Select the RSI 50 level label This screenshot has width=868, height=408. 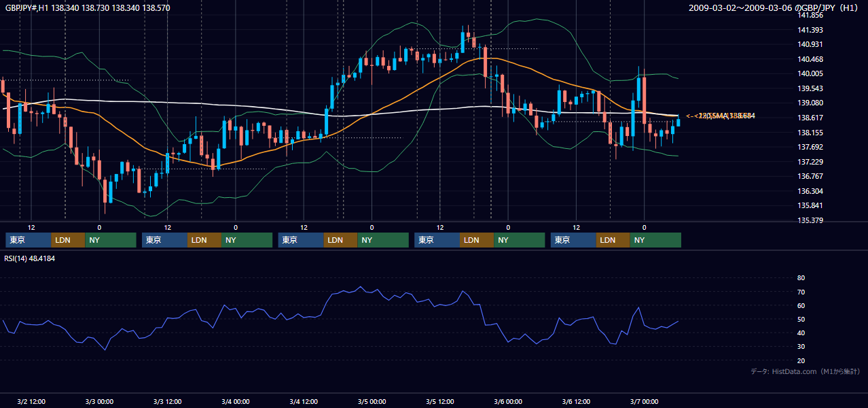click(801, 319)
